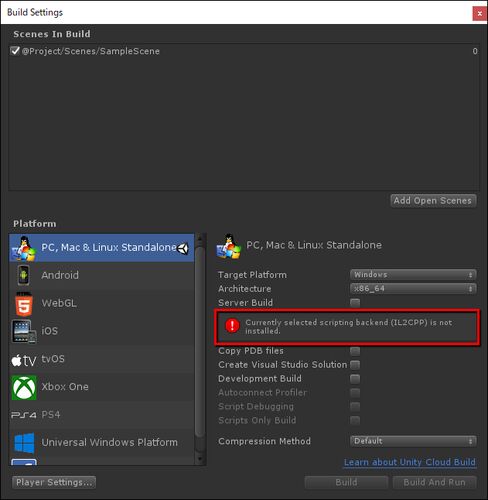Click the Build And Run button
The image size is (488, 500).
[x=434, y=482]
